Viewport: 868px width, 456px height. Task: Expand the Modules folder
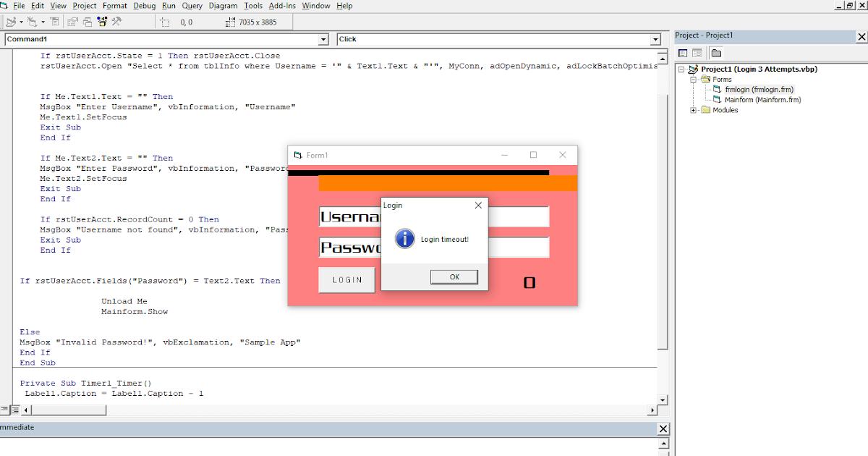(693, 110)
